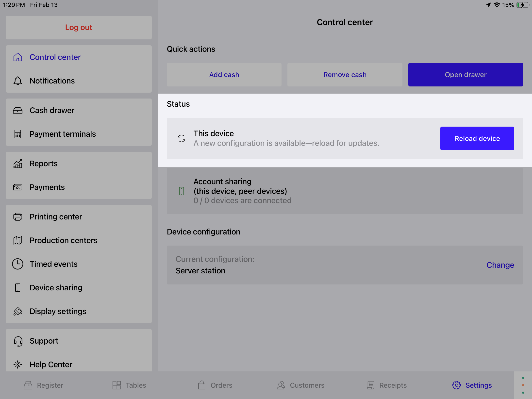Contact Support from the sidebar
Screen dimensions: 532x399
coord(44,341)
